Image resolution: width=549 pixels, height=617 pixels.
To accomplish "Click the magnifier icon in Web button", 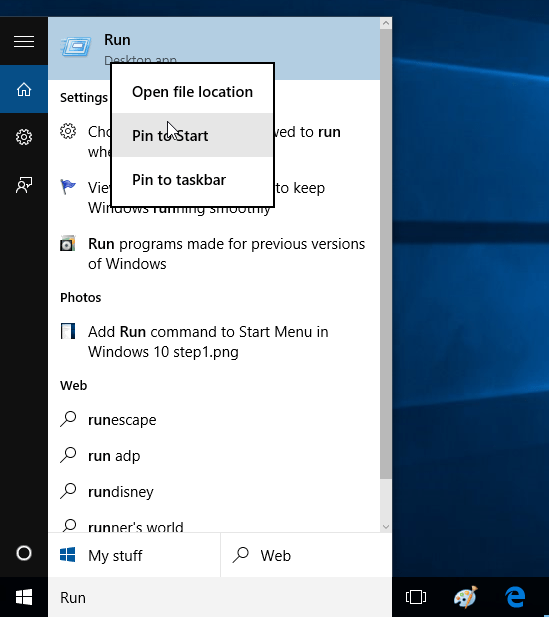I will 240,555.
